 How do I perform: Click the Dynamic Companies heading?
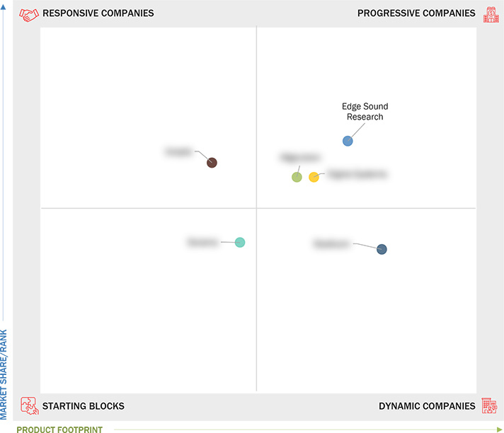(x=427, y=406)
